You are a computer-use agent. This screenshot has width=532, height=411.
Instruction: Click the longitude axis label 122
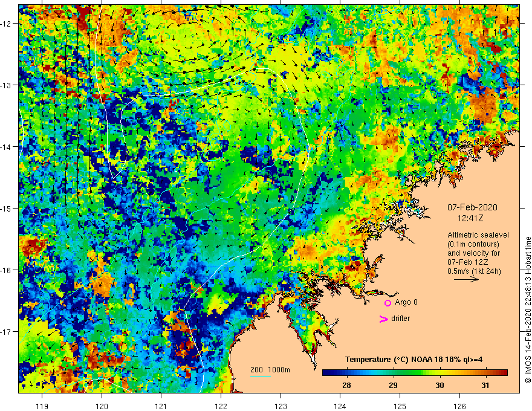click(x=221, y=406)
